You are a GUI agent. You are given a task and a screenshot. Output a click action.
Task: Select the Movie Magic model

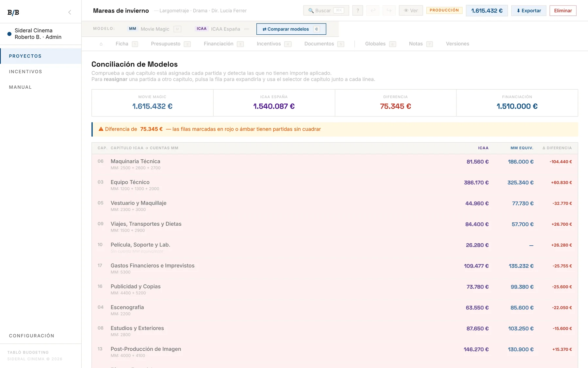pyautogui.click(x=154, y=29)
